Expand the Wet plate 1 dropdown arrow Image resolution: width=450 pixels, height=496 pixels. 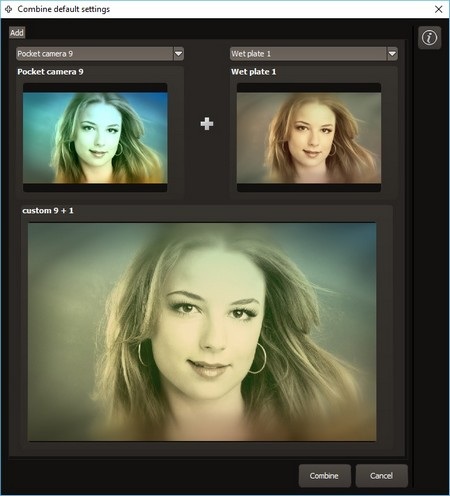pos(392,54)
